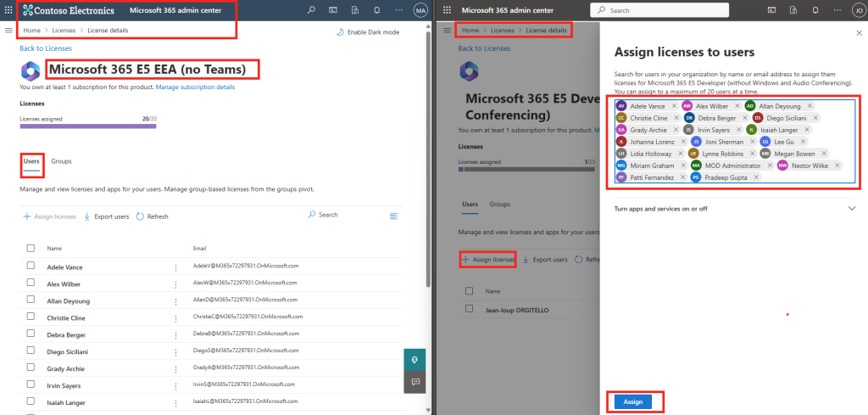Check the Jean-loup ORGITELLO row checkbox
Viewport: 868px width, 415px height.
(470, 309)
